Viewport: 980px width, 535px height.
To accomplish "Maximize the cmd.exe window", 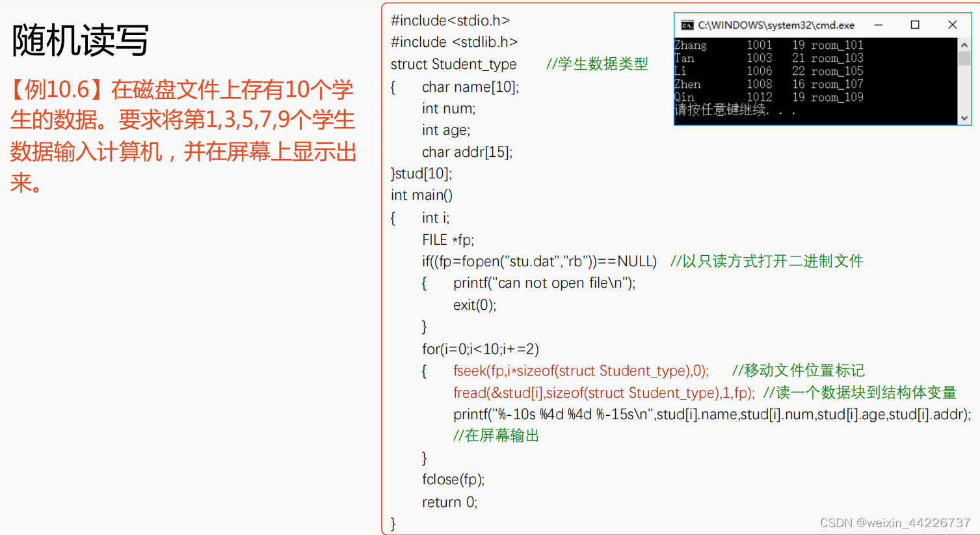I will coord(915,25).
